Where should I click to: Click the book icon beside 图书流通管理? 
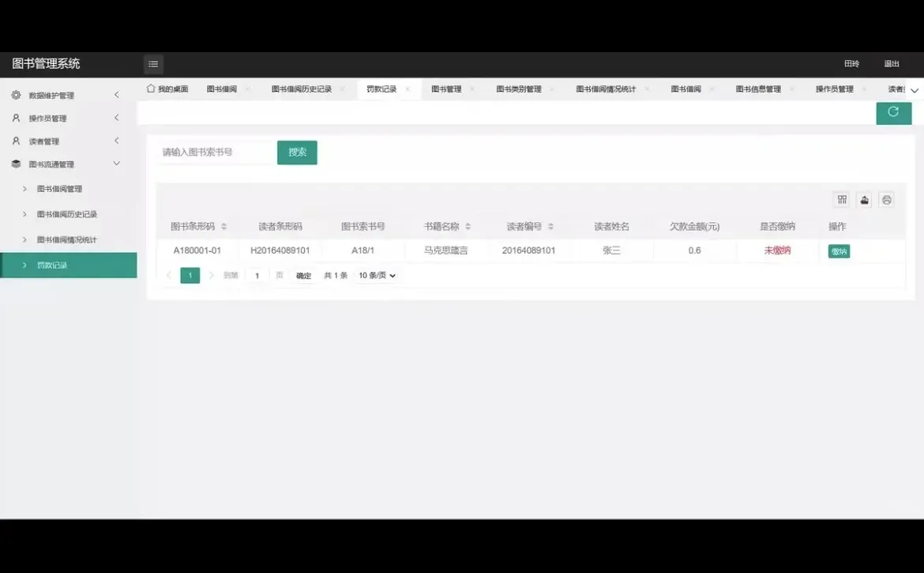tap(14, 164)
